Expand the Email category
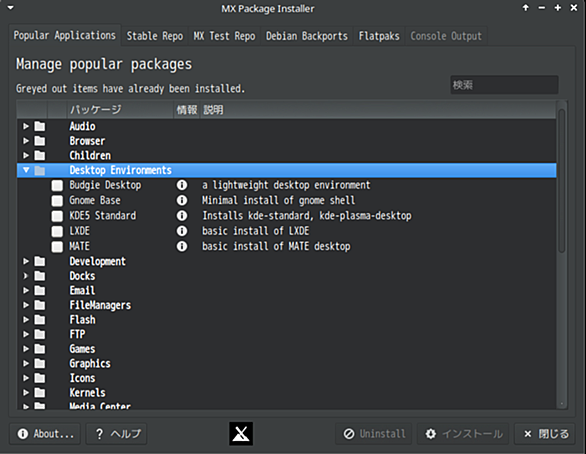 pyautogui.click(x=26, y=290)
